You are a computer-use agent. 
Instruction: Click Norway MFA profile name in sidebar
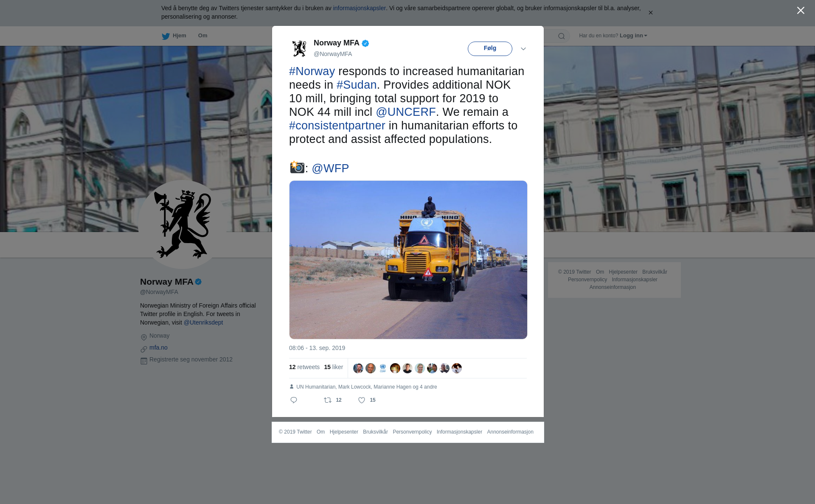[166, 282]
